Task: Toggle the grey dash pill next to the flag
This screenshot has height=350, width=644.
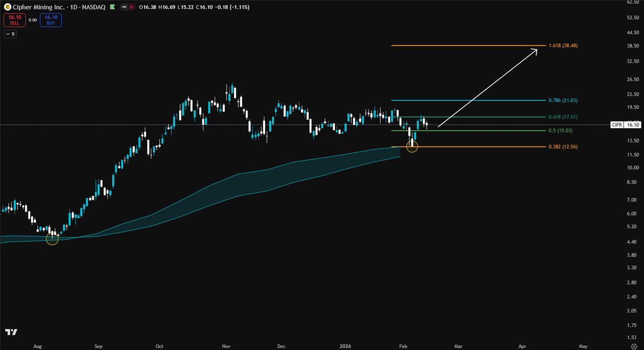Action: [124, 8]
